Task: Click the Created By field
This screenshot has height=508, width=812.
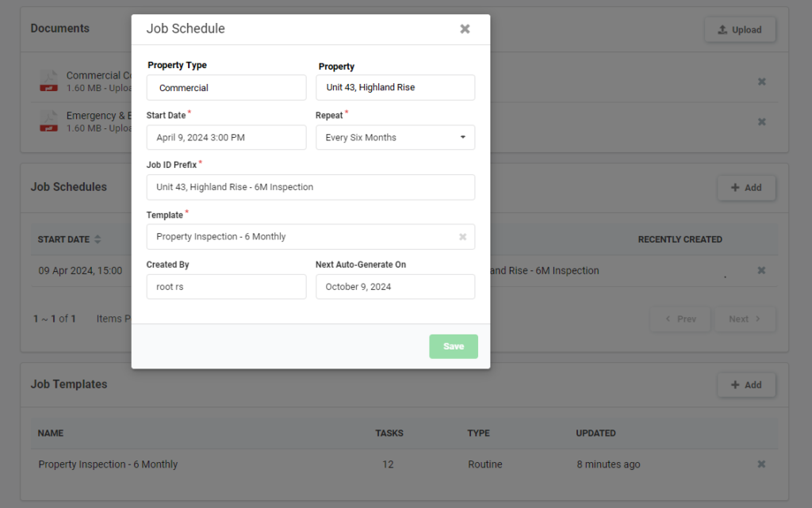Action: click(226, 287)
